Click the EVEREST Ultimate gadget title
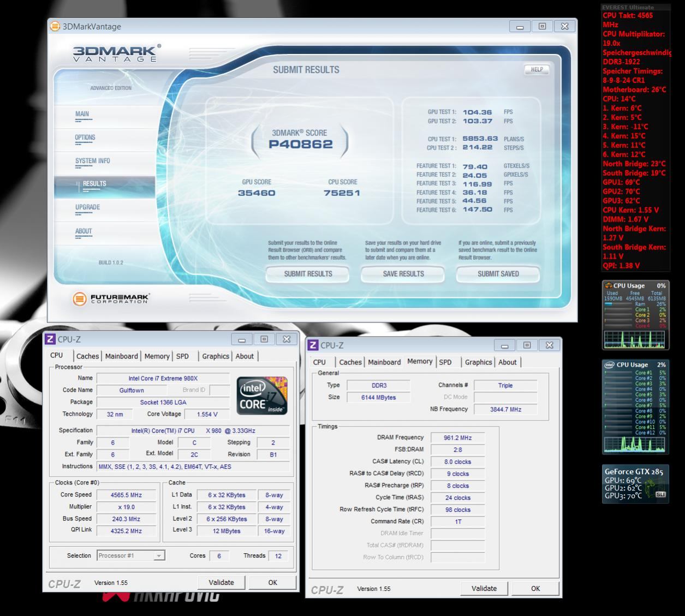Image resolution: width=685 pixels, height=616 pixels. [628, 7]
